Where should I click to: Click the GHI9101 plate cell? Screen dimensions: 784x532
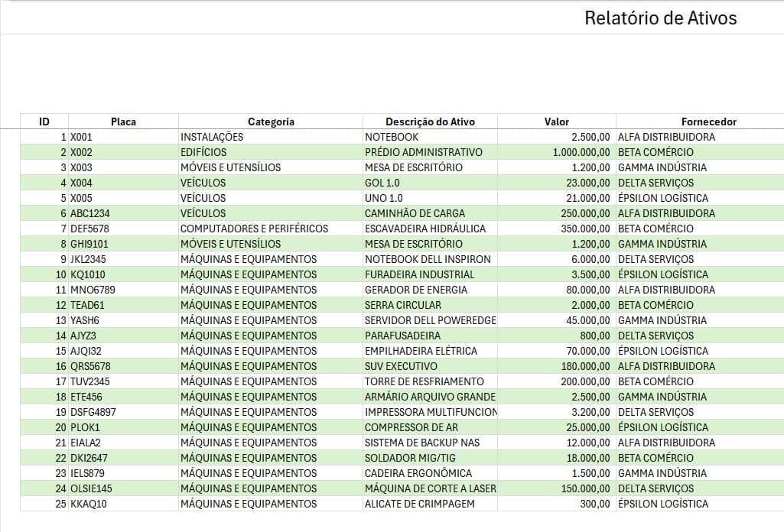point(123,244)
